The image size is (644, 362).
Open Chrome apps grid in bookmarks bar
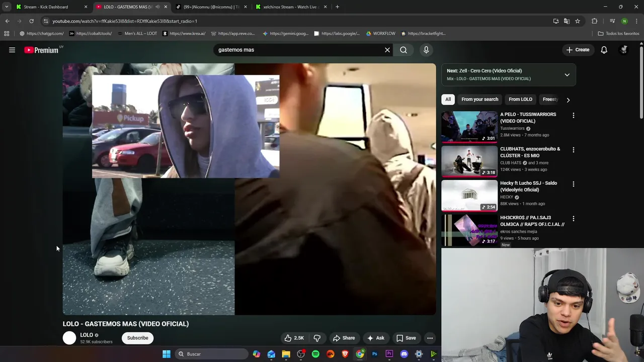pyautogui.click(x=7, y=34)
